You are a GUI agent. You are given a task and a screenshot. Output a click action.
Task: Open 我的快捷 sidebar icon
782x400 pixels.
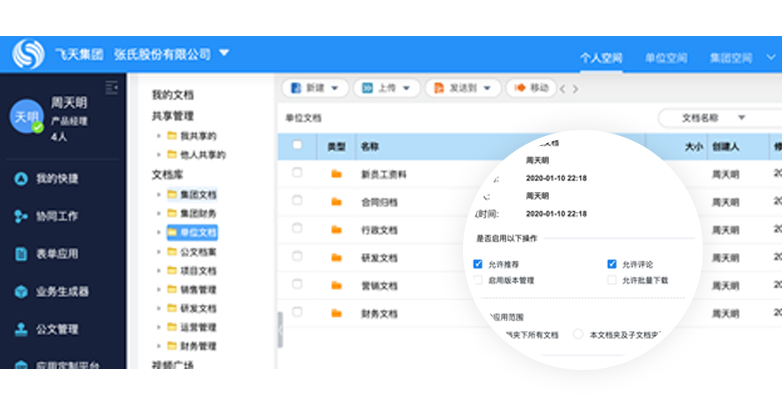pyautogui.click(x=21, y=179)
